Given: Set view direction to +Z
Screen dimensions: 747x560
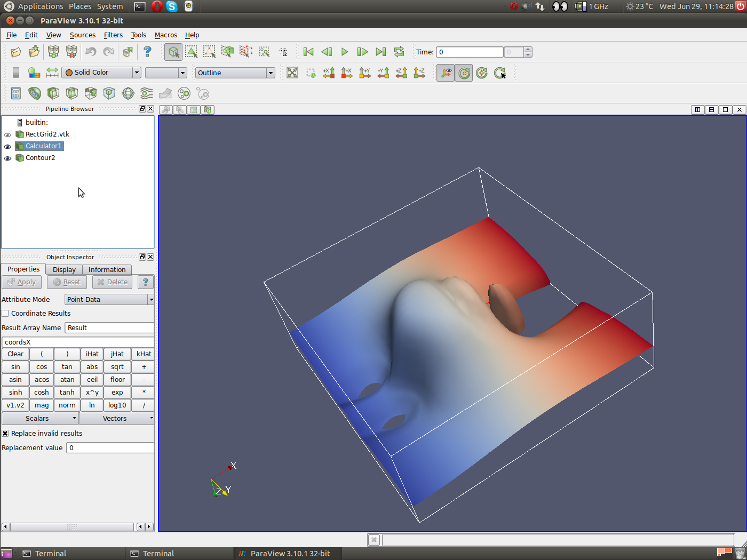Looking at the screenshot, I should (401, 73).
